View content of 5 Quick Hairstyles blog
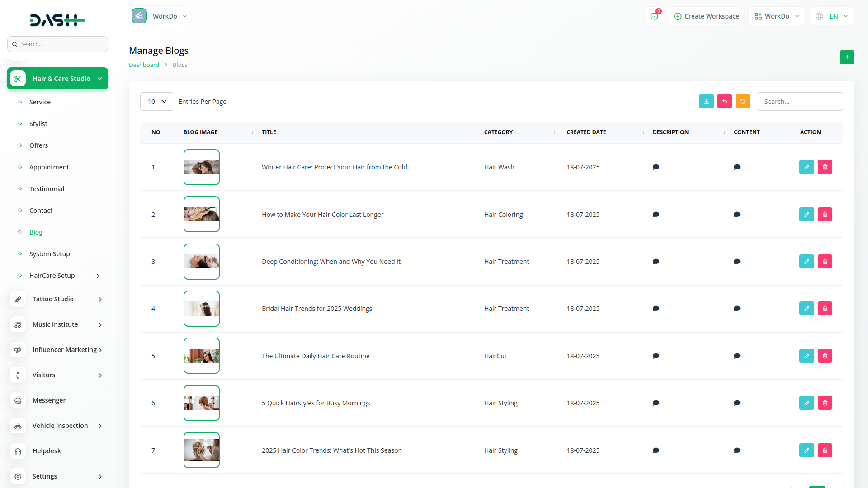Viewport: 868px width, 488px height. (736, 403)
